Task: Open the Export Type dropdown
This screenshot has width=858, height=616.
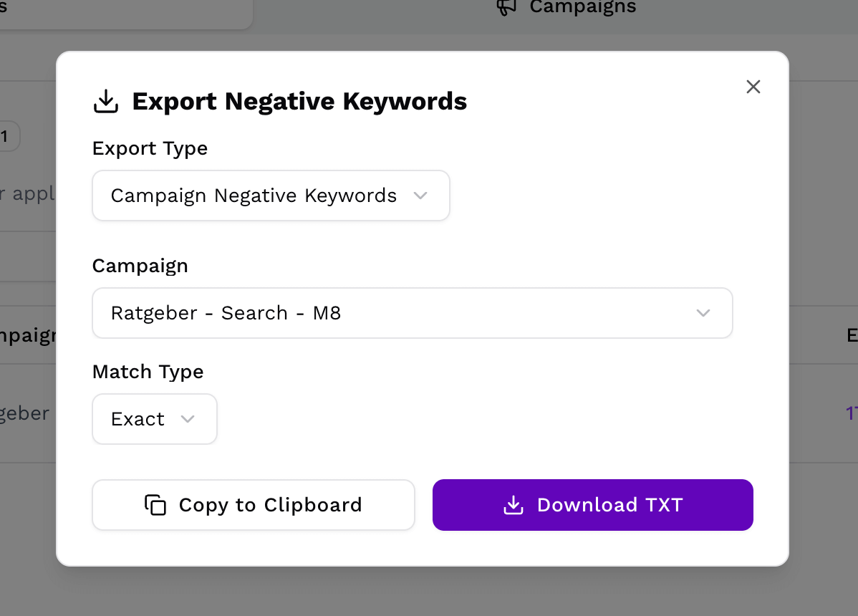Action: (270, 196)
